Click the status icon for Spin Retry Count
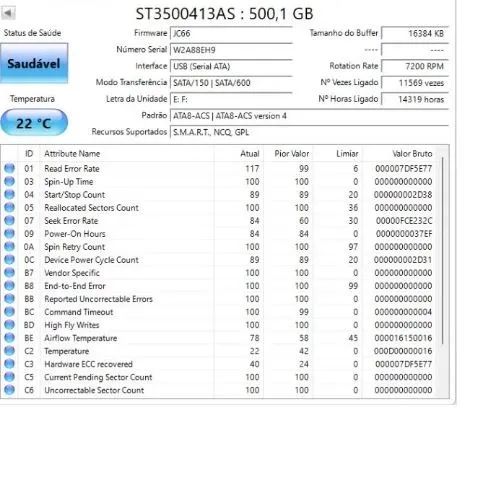 coord(9,246)
